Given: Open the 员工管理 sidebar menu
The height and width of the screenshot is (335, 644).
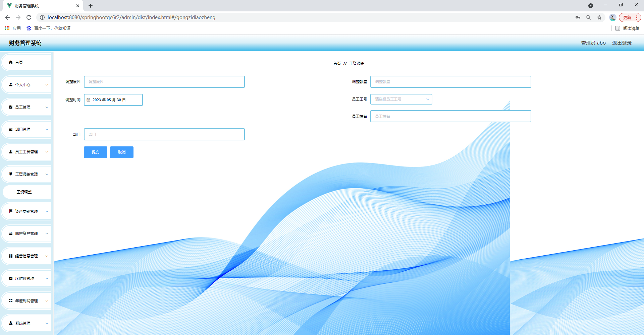Looking at the screenshot, I should click(26, 107).
